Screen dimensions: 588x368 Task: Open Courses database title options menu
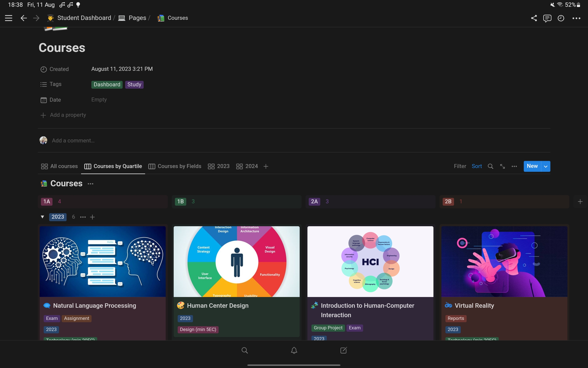click(x=91, y=184)
